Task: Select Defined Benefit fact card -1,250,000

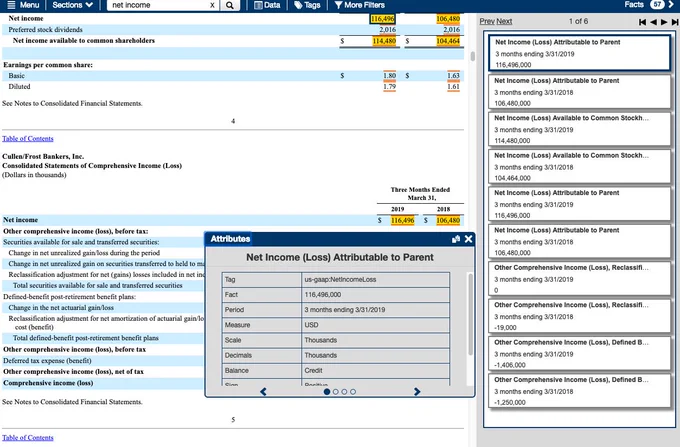Action: 579,391
